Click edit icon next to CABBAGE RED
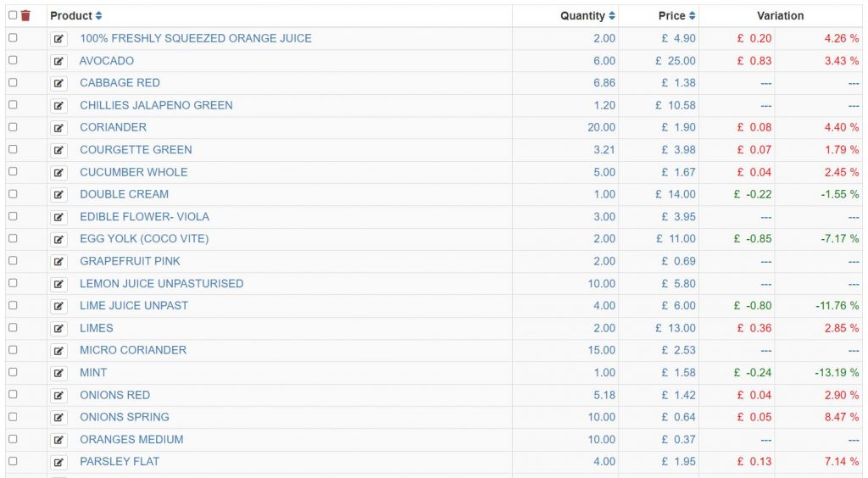This screenshot has height=478, width=868. 58,84
